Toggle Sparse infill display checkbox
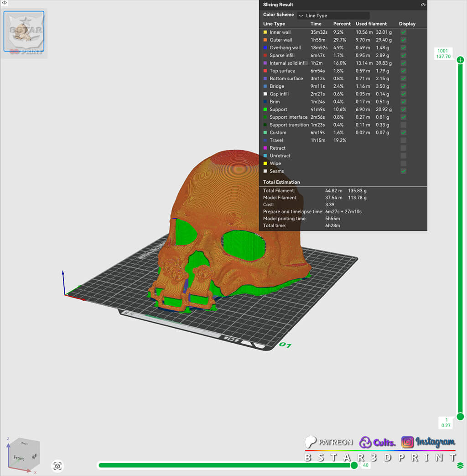The image size is (467, 476). click(x=403, y=55)
